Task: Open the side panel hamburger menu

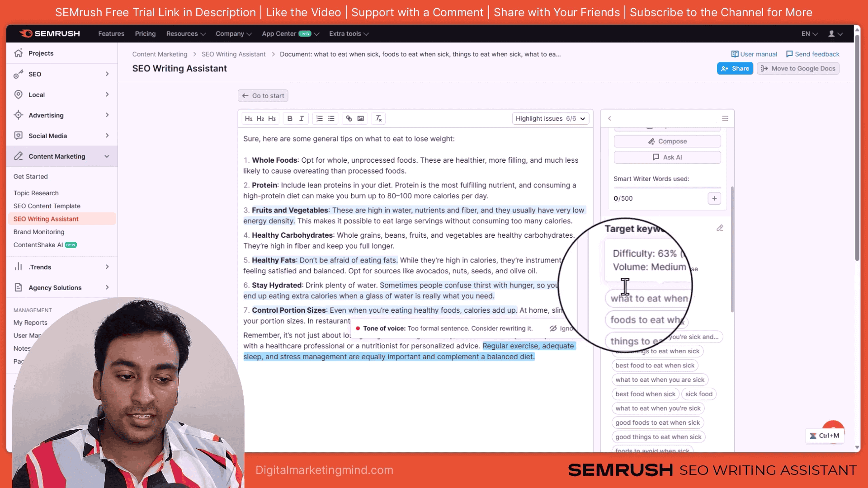Action: coord(725,118)
